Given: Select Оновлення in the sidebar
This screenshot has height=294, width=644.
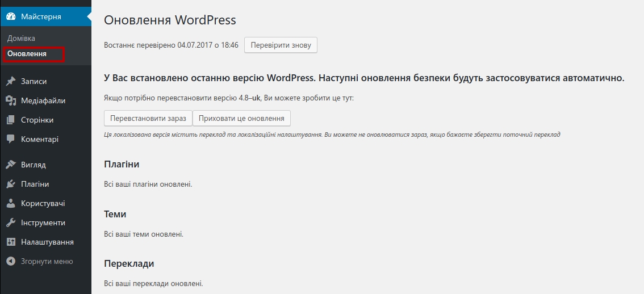Looking at the screenshot, I should pyautogui.click(x=27, y=54).
